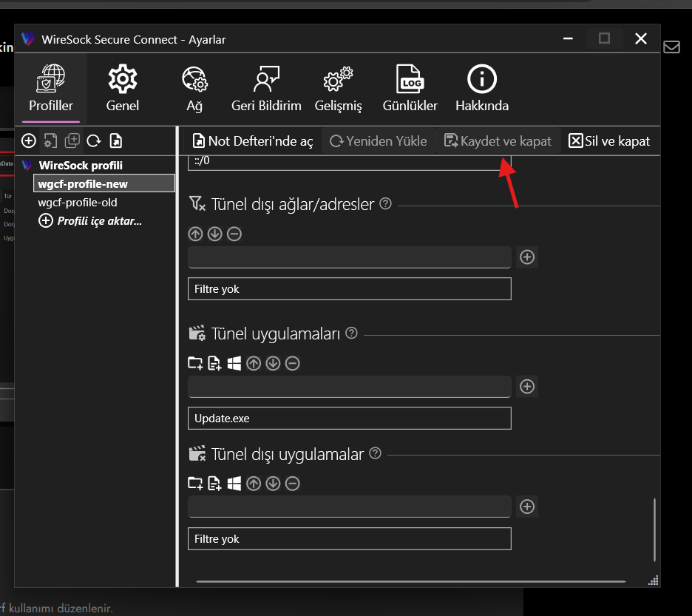Click the input field under Tünel uygulamaları
The width and height of the screenshot is (692, 616).
[350, 386]
